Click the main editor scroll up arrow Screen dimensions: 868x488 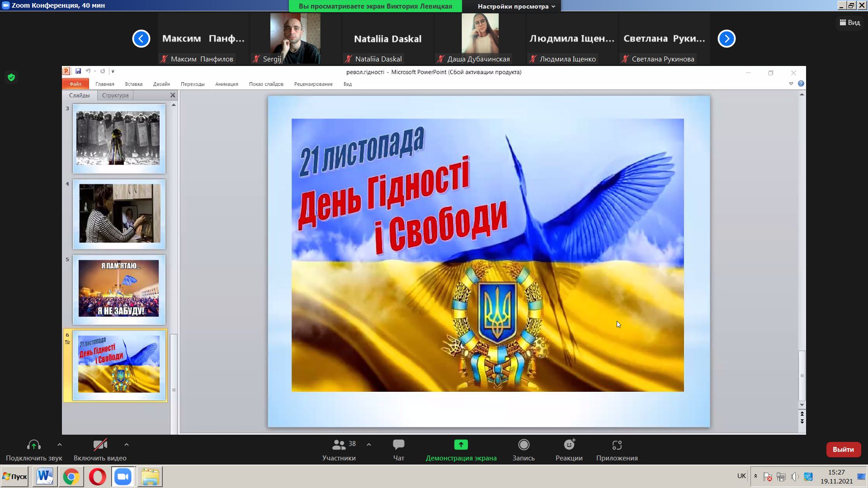tap(802, 94)
